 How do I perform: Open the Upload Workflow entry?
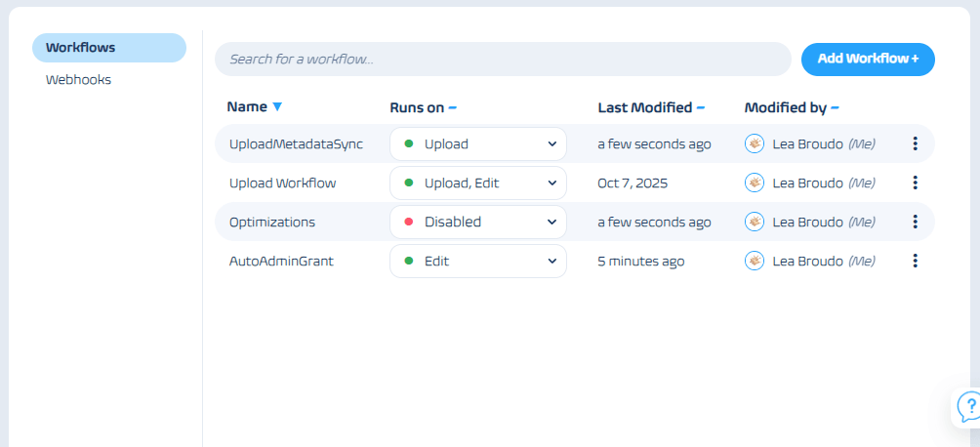click(282, 183)
